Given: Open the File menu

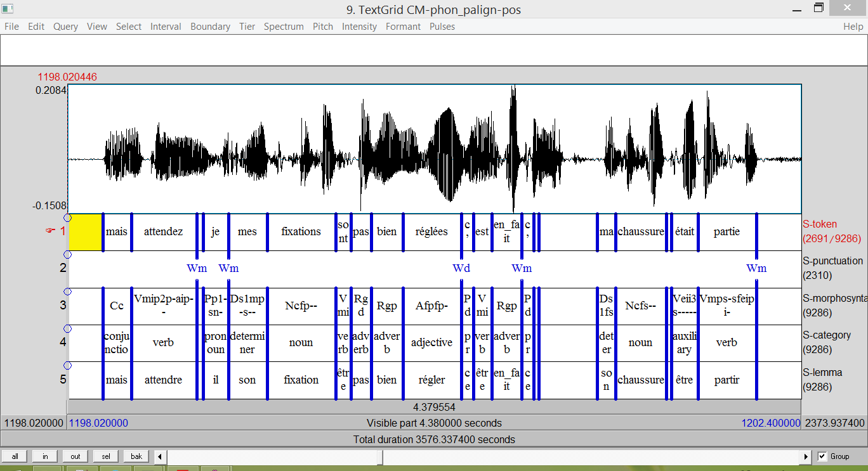Looking at the screenshot, I should point(11,27).
